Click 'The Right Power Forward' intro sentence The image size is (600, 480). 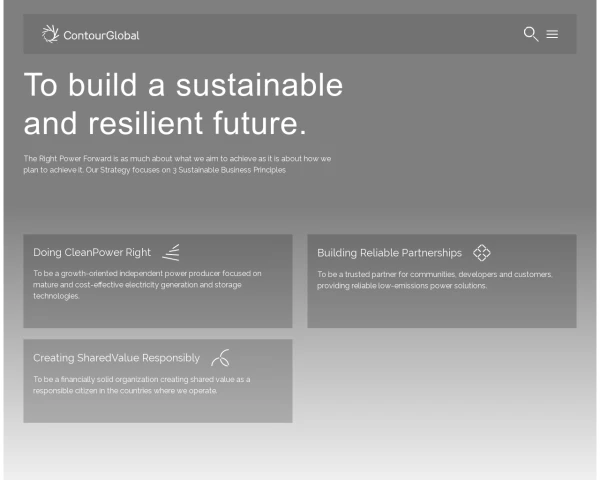pos(177,159)
